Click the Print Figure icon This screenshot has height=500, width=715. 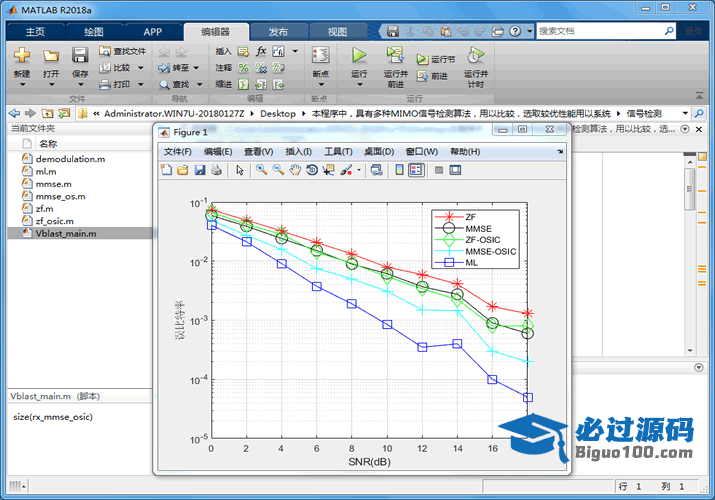[216, 170]
